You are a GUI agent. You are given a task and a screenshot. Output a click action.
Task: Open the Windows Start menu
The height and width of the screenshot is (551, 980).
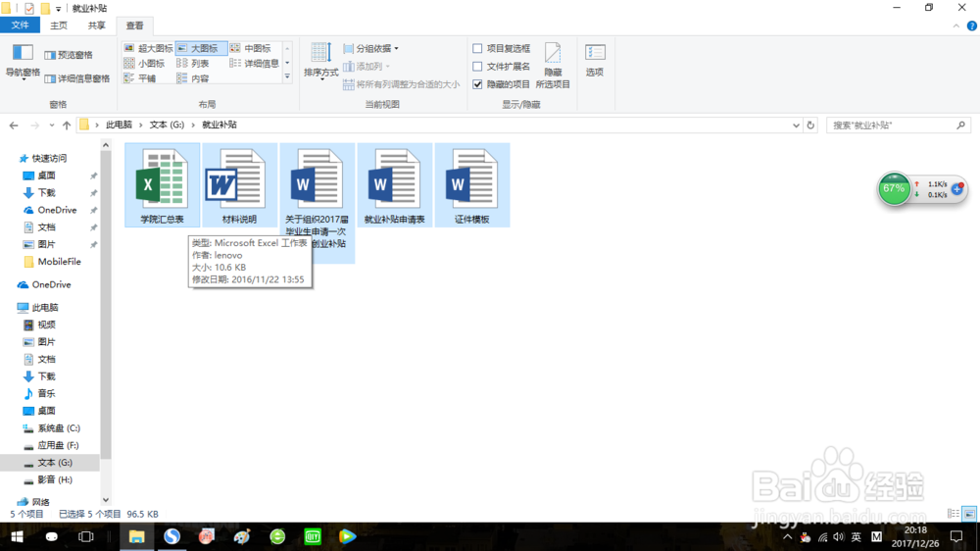(17, 536)
